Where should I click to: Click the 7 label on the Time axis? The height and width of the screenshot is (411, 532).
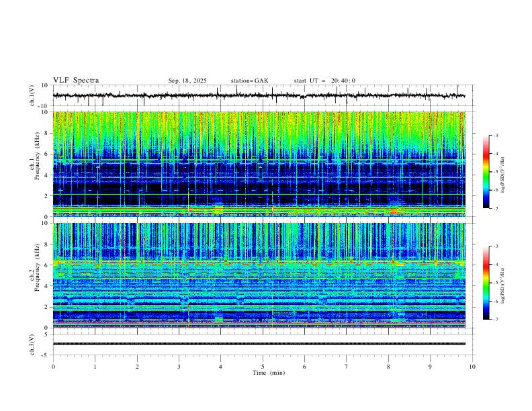click(347, 367)
